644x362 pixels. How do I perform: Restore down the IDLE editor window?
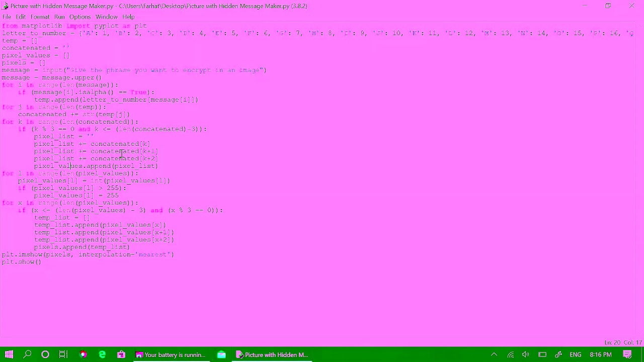(608, 6)
